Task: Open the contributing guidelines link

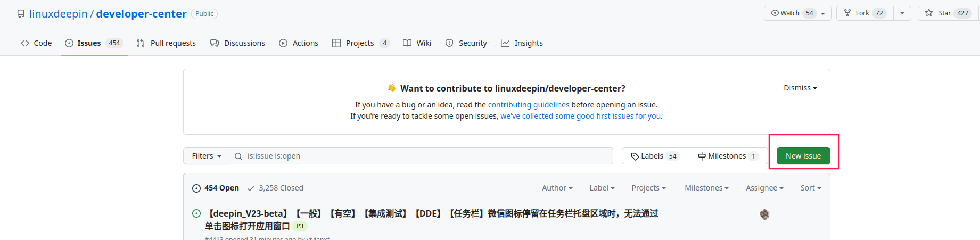Action: [x=529, y=105]
